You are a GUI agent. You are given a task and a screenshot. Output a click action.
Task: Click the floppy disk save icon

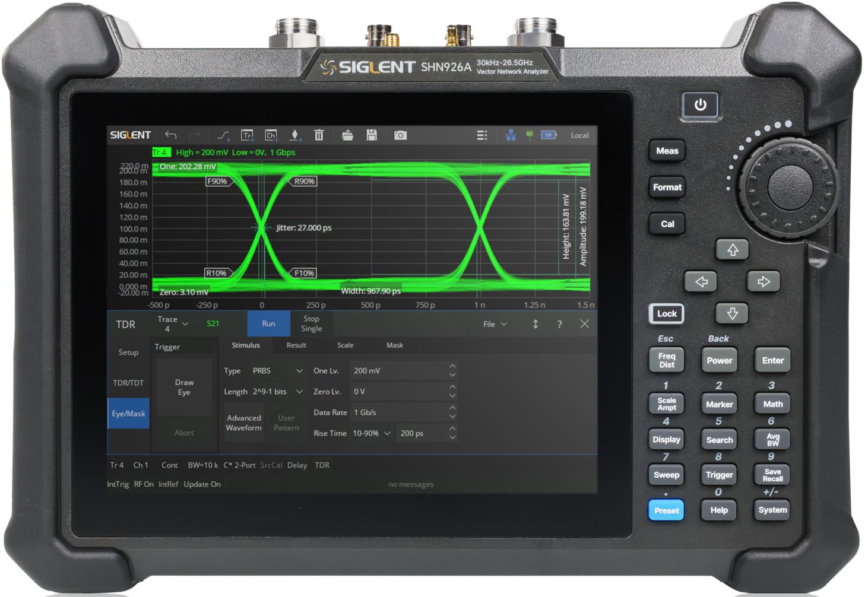[372, 135]
